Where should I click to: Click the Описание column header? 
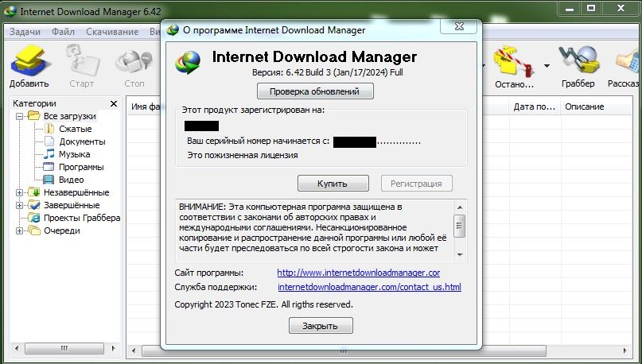point(595,106)
